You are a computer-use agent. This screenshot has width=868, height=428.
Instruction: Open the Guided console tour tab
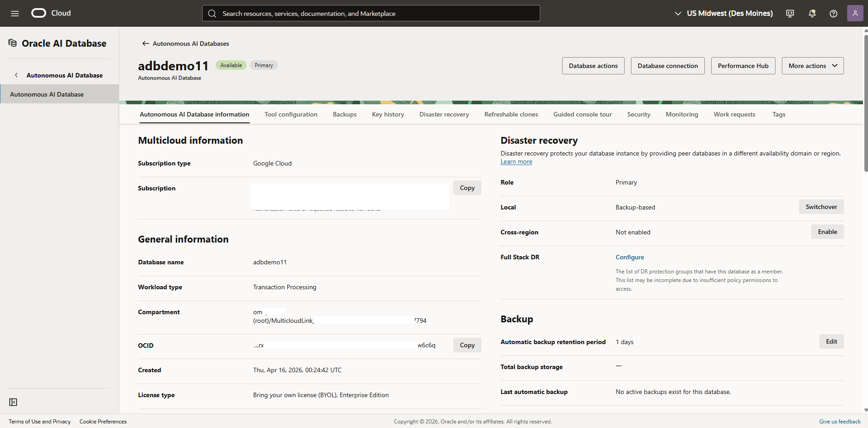point(582,114)
